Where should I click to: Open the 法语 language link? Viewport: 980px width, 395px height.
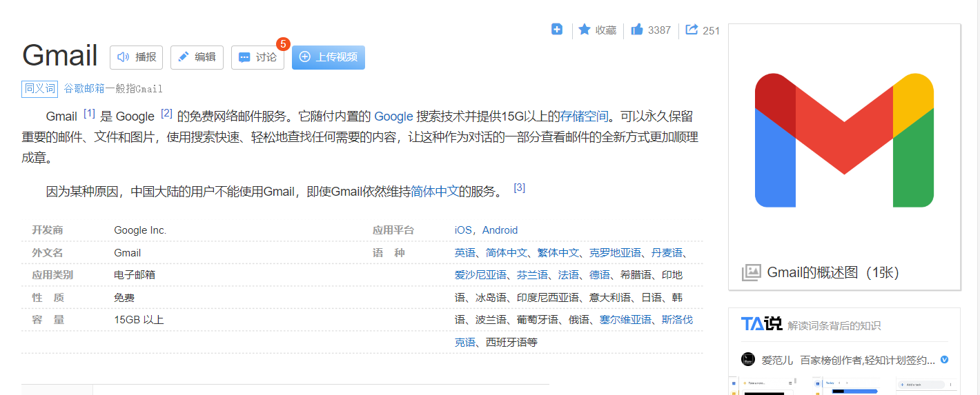coord(569,275)
